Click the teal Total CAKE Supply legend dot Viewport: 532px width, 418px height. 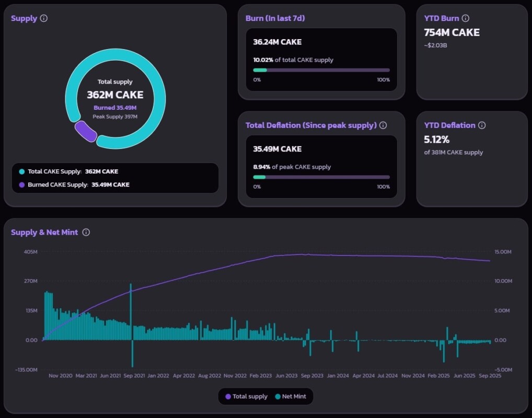[21, 171]
